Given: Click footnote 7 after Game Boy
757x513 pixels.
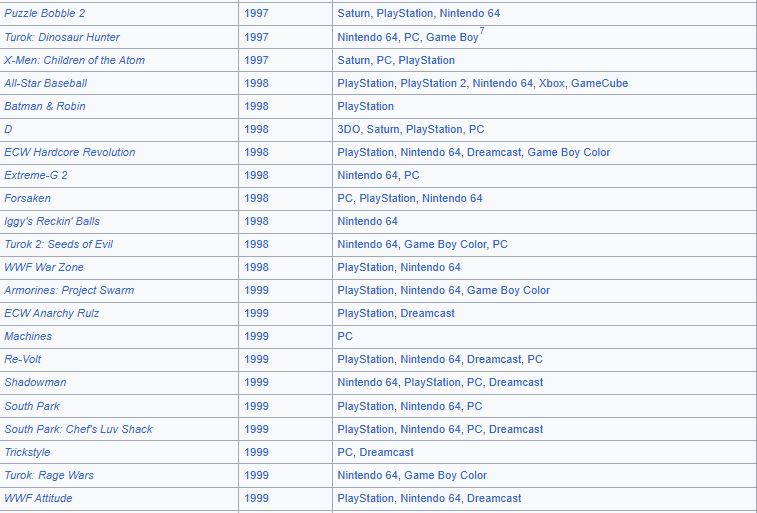Looking at the screenshot, I should tap(482, 31).
